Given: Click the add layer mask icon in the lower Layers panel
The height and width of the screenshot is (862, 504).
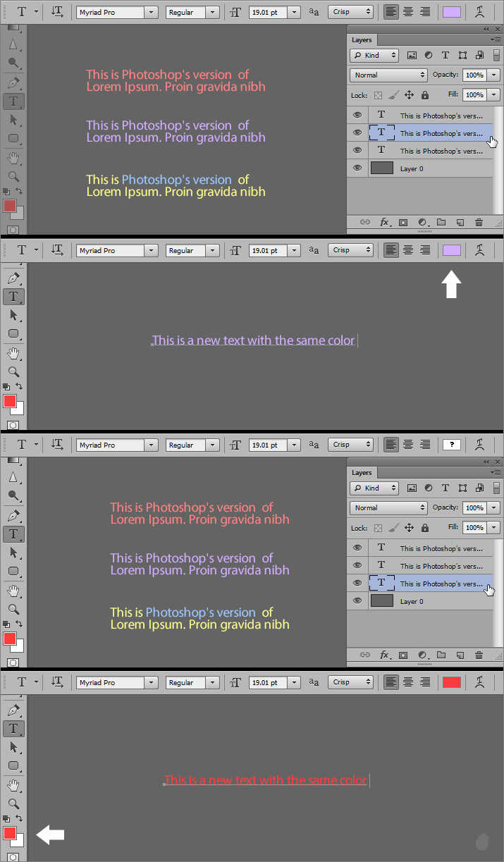Looking at the screenshot, I should pyautogui.click(x=403, y=655).
